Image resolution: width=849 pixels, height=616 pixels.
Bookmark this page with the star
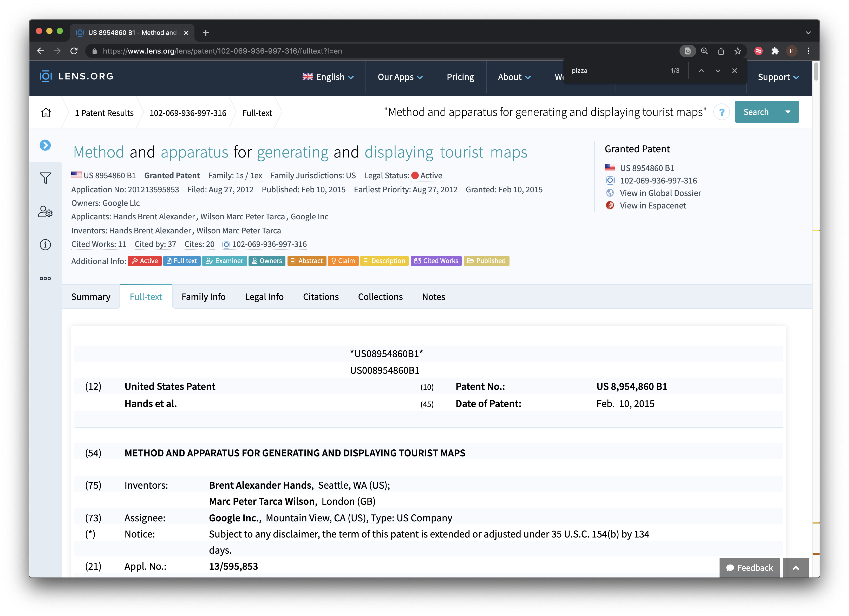pos(737,51)
